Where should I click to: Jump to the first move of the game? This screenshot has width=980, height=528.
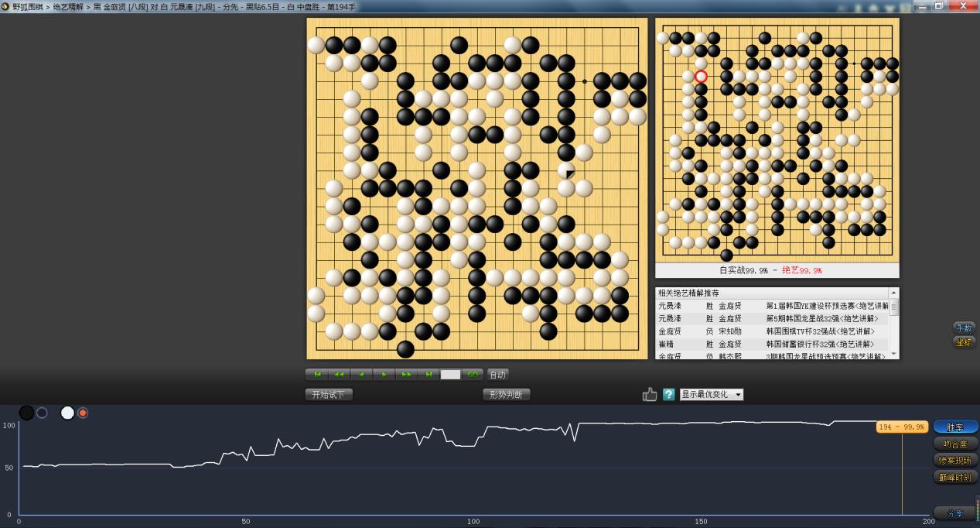[x=317, y=374]
